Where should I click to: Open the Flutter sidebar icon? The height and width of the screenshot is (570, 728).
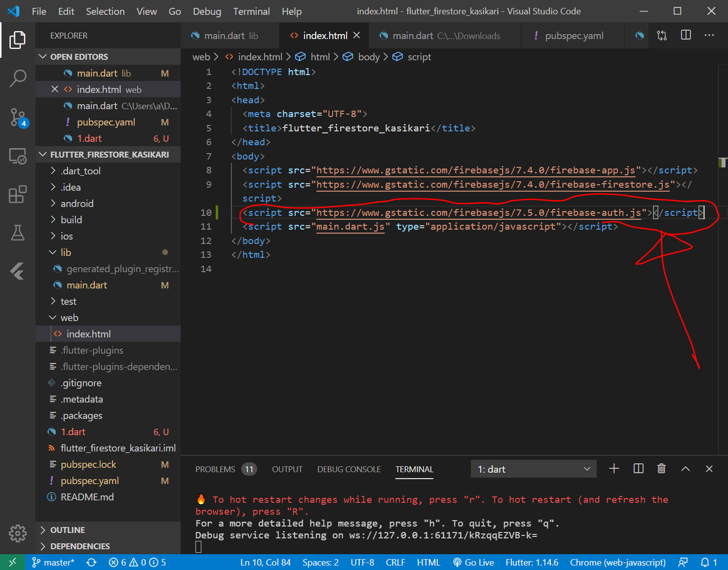18,271
